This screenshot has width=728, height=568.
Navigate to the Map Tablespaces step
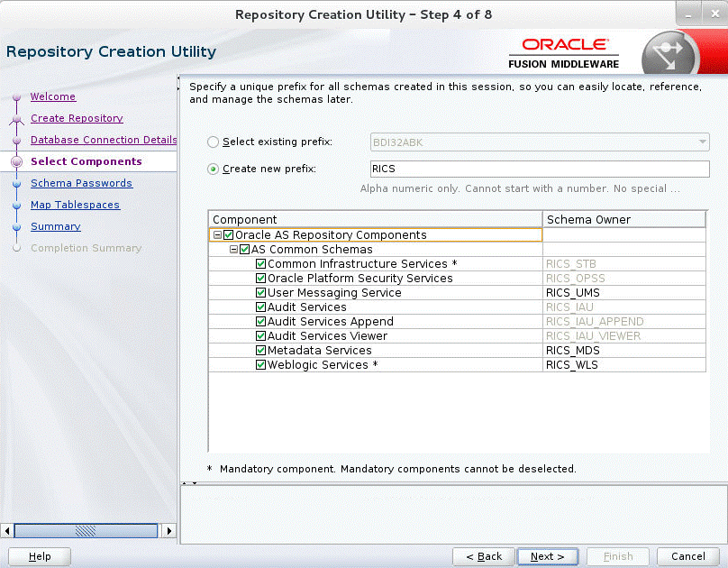[x=75, y=205]
